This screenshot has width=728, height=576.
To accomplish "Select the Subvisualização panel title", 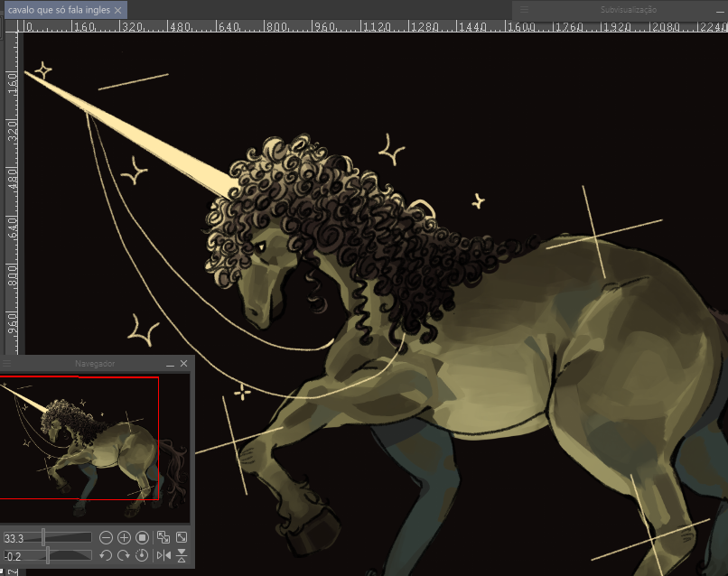I will click(x=628, y=9).
